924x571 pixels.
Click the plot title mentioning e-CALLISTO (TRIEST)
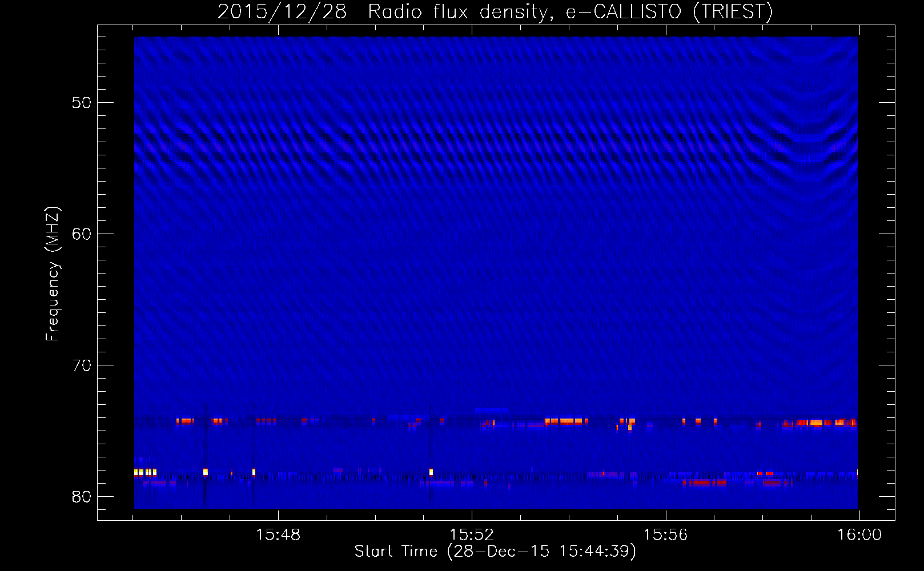coord(495,11)
